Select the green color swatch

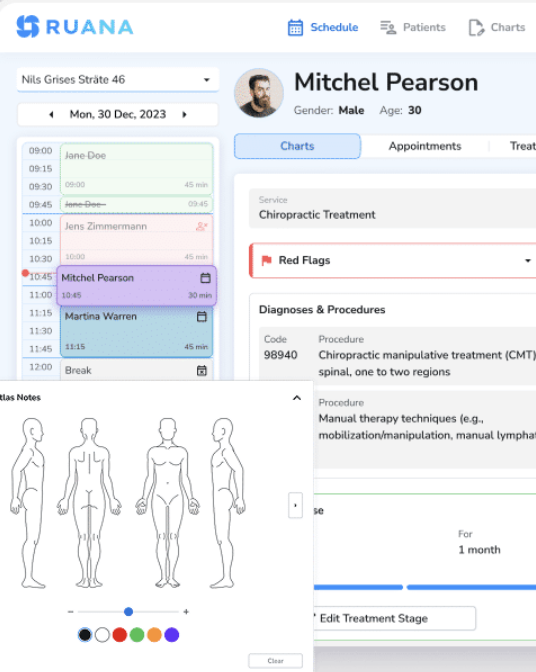(x=137, y=635)
